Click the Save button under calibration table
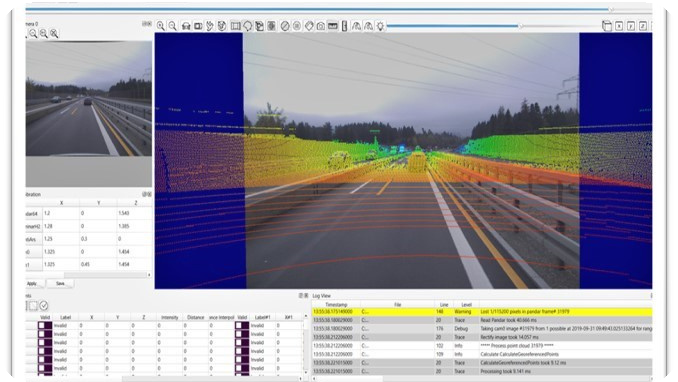Image resolution: width=678 pixels, height=382 pixels. 60,283
